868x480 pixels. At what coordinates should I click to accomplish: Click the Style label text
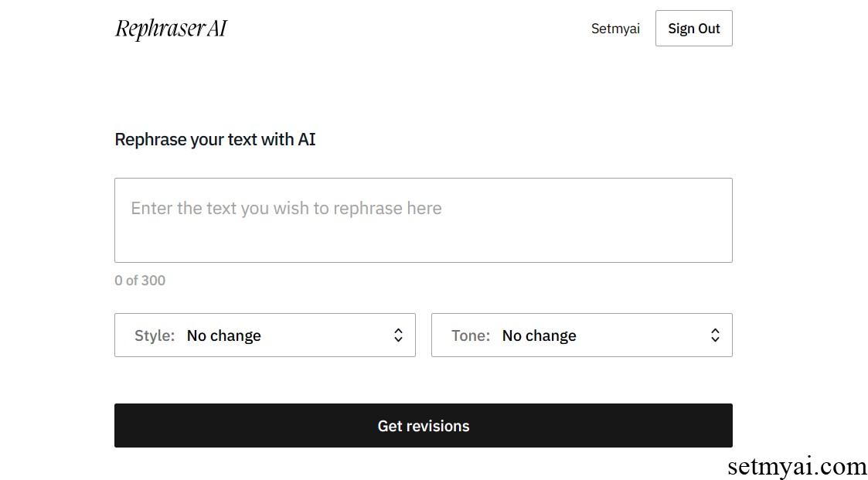pos(155,335)
